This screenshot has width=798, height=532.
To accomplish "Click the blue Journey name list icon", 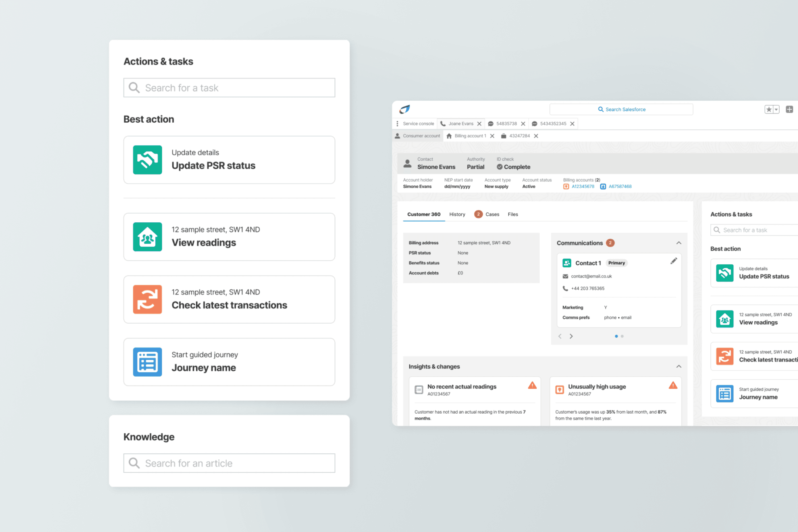I will pos(147,362).
